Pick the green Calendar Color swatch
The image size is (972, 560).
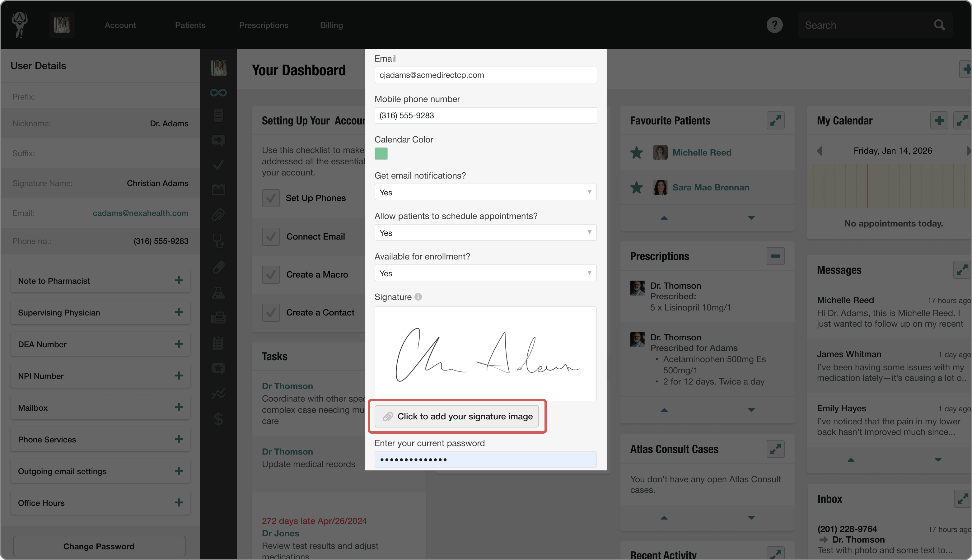tap(381, 154)
